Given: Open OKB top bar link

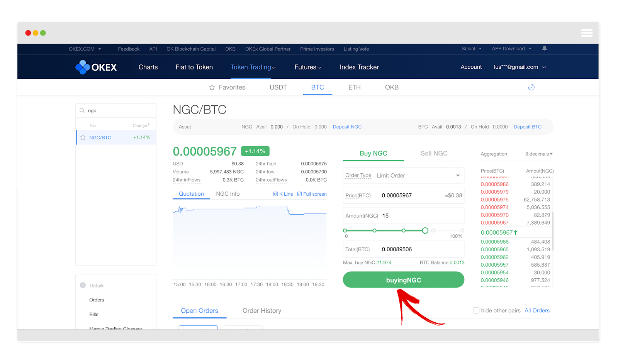Looking at the screenshot, I should pyautogui.click(x=230, y=49).
